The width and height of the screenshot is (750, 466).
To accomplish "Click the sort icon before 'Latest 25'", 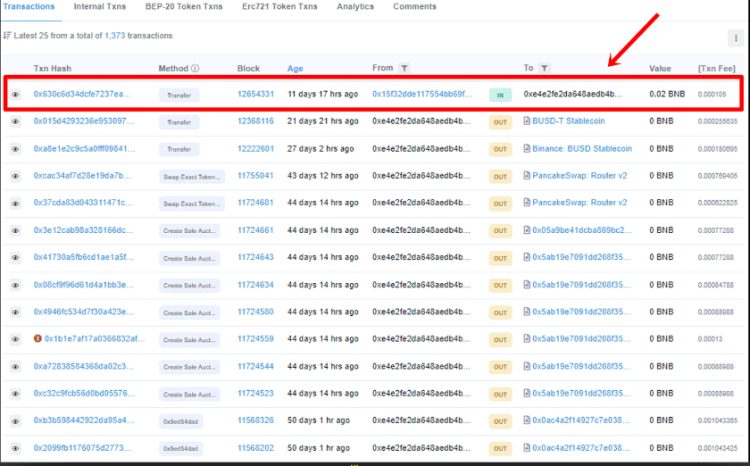I will click(7, 36).
